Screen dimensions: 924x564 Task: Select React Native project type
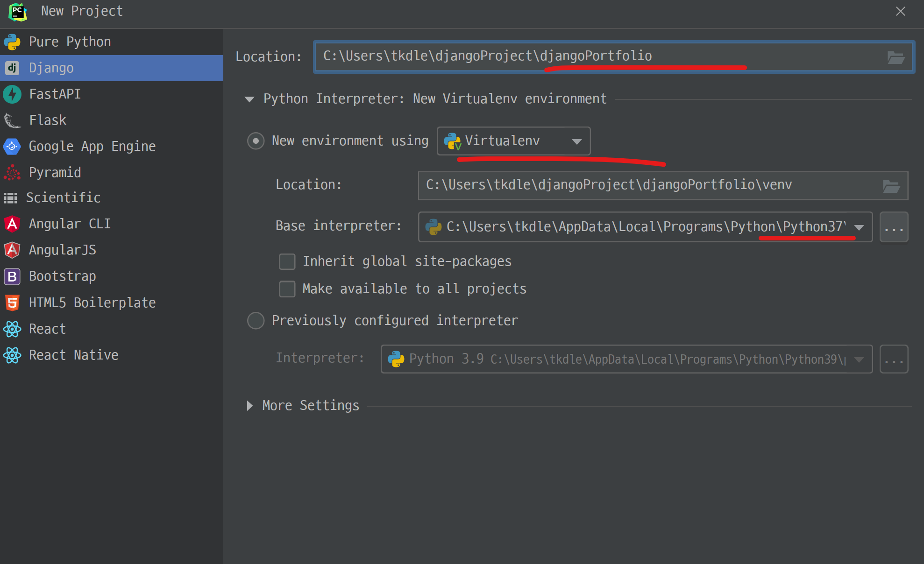click(73, 355)
